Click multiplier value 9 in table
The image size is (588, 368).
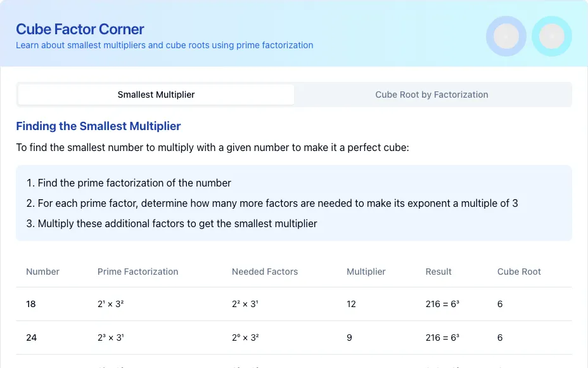tap(349, 338)
